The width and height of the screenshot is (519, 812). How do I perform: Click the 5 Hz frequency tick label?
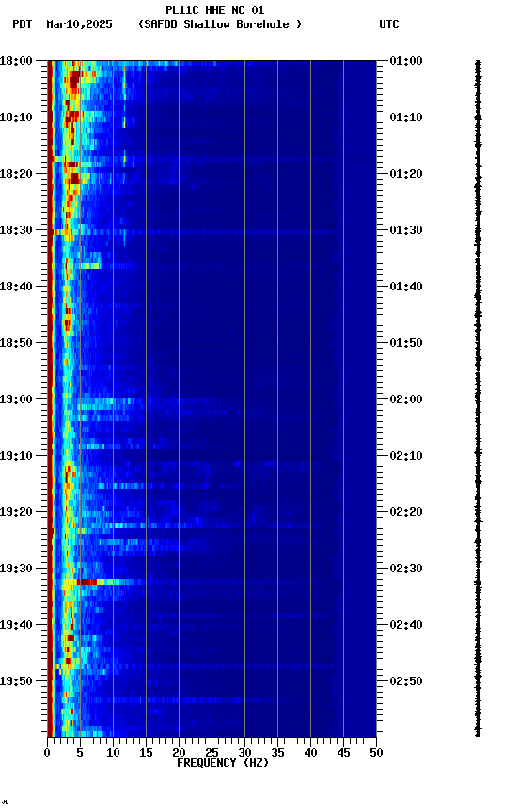[x=80, y=753]
